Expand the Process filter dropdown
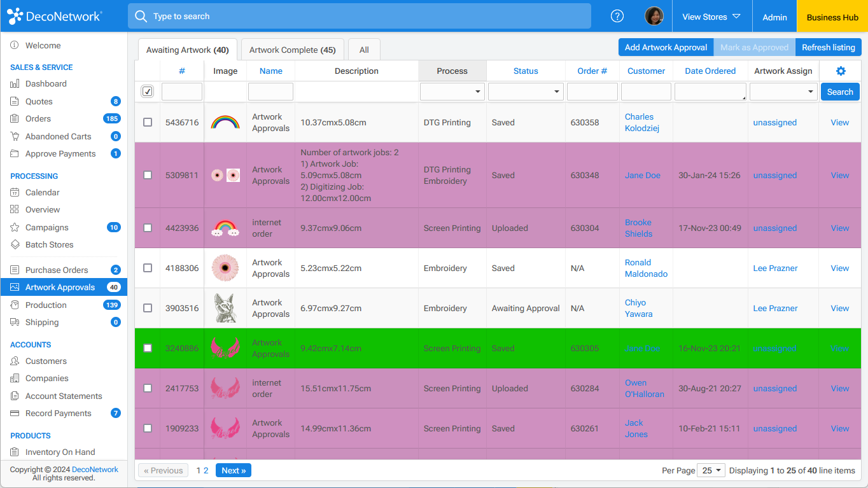Screen dimensions: 868x488 coord(452,92)
